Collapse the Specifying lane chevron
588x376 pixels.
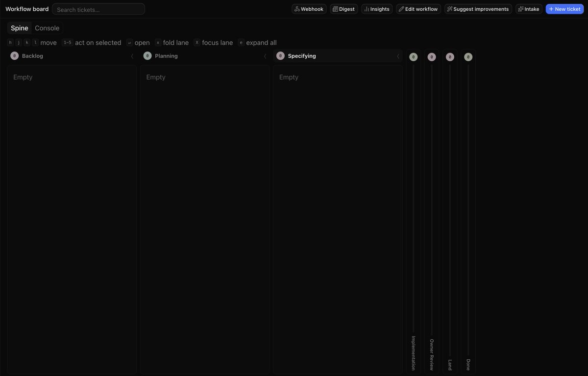click(x=398, y=56)
